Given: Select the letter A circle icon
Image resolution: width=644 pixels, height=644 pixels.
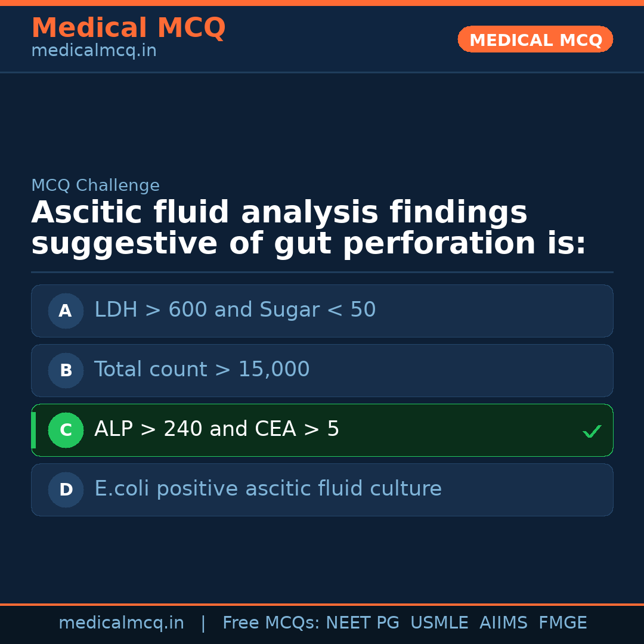Looking at the screenshot, I should (66, 311).
